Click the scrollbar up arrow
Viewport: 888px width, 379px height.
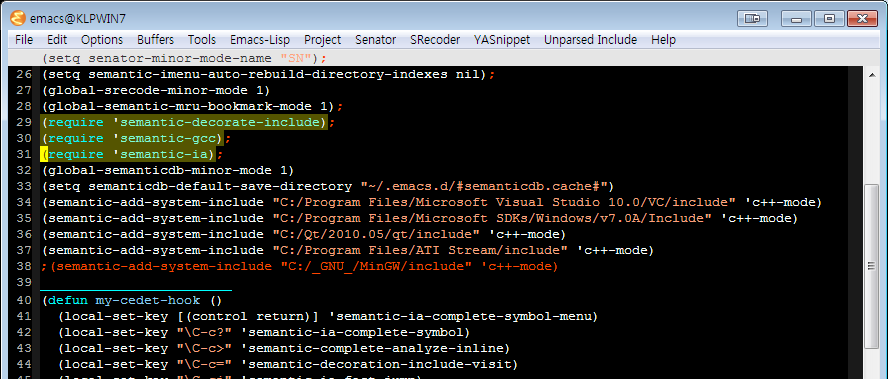[x=871, y=73]
